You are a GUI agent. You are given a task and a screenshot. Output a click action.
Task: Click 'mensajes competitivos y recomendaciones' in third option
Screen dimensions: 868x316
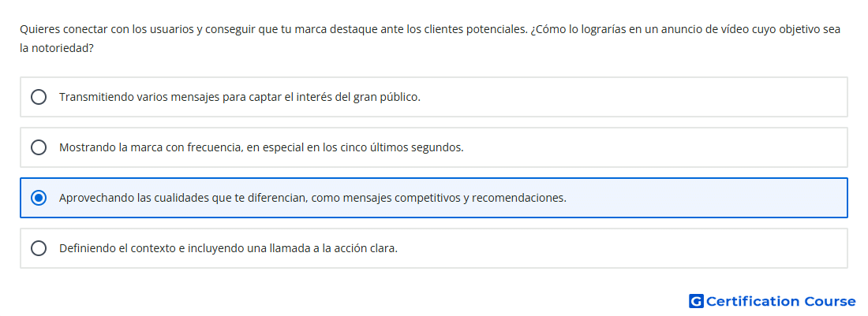(x=455, y=198)
